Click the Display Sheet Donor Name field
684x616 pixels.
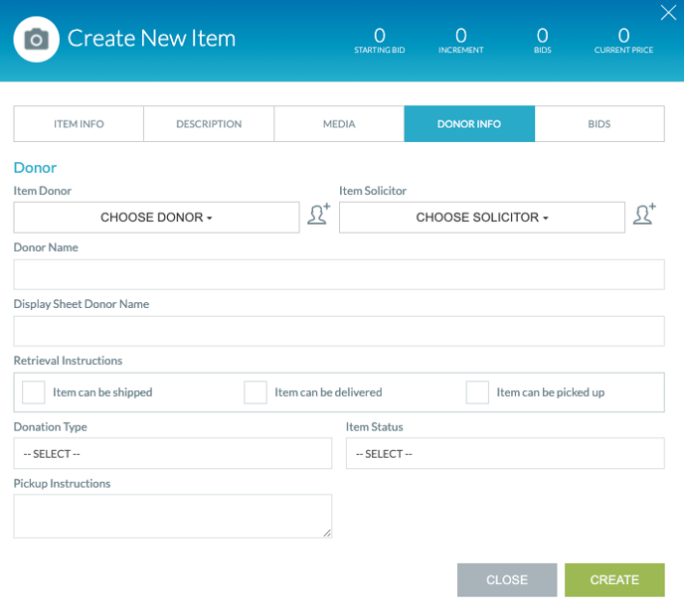339,331
